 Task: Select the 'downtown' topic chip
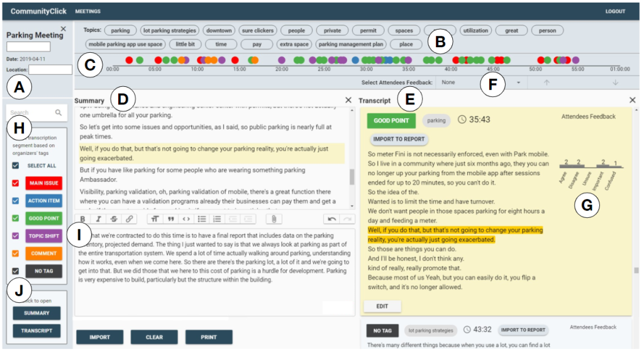(219, 30)
